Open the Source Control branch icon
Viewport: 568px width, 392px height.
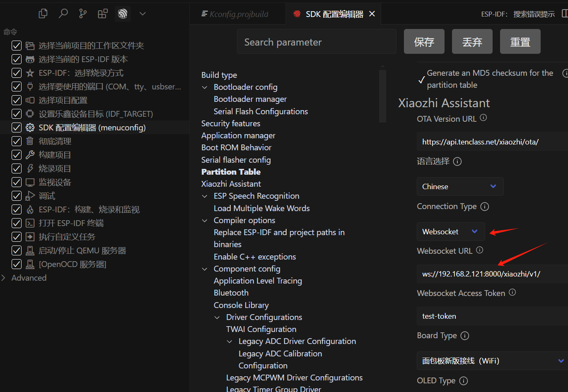click(x=83, y=14)
